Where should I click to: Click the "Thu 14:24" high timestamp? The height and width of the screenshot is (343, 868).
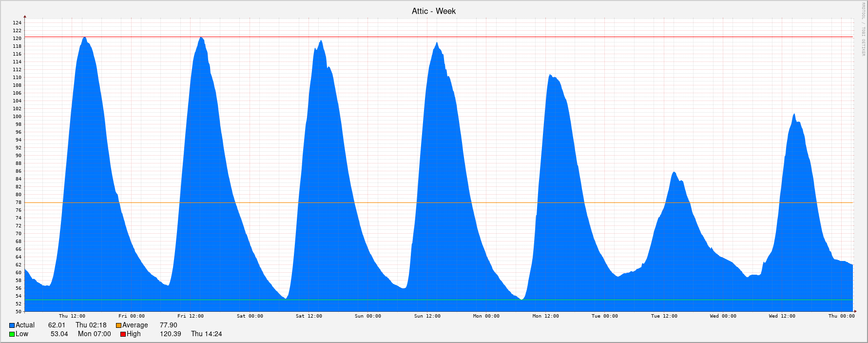point(206,334)
